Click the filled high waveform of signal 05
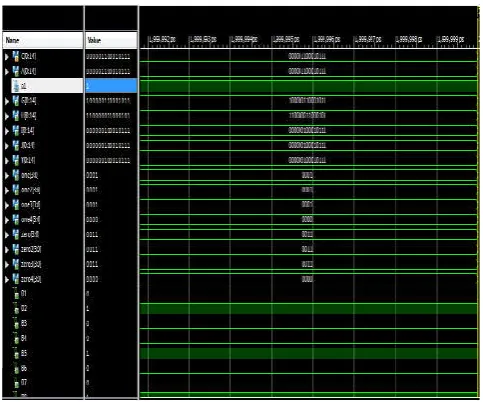483x402 pixels. click(309, 354)
